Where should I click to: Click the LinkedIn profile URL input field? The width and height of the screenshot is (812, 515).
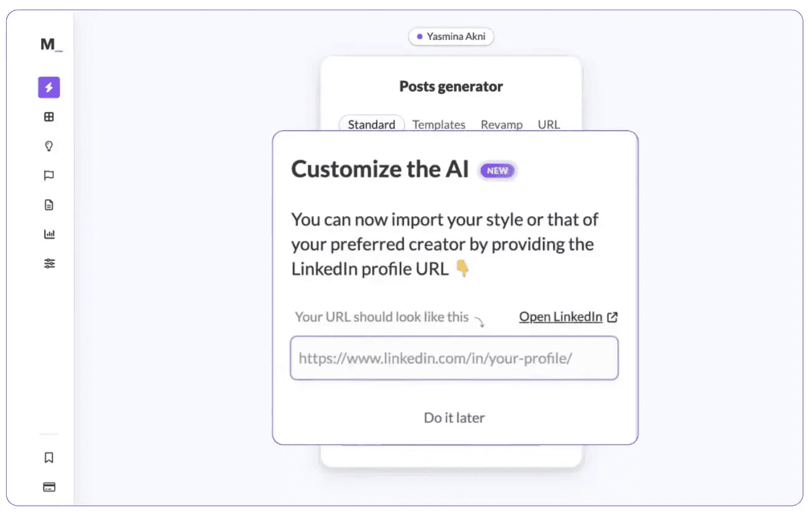click(x=454, y=358)
